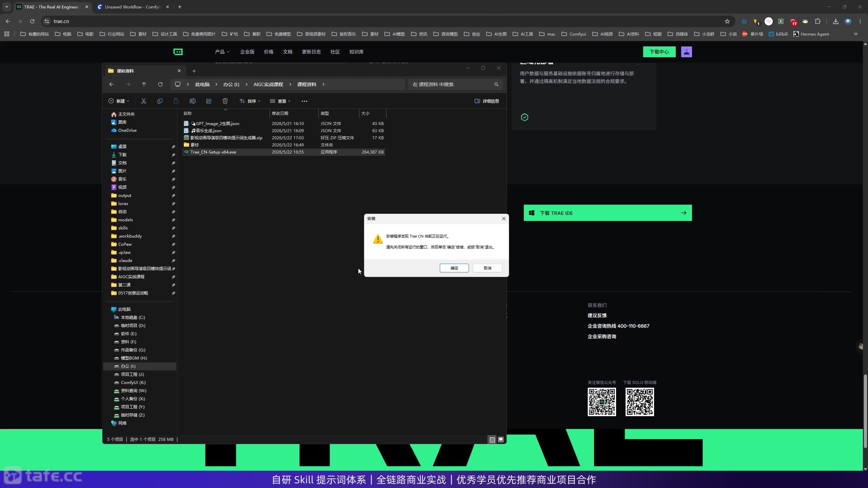Open 文档 in Trae navigation
868x488 pixels.
point(288,52)
